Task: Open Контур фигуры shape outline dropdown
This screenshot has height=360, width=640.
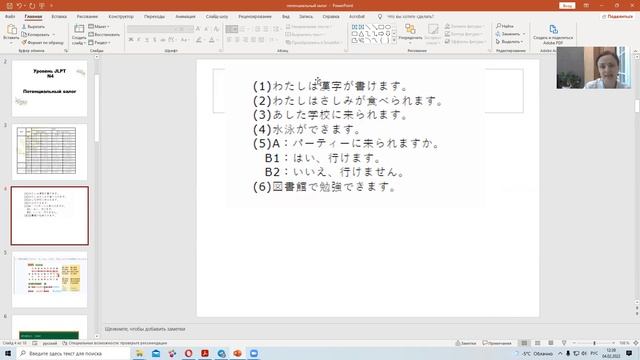Action: (x=464, y=34)
